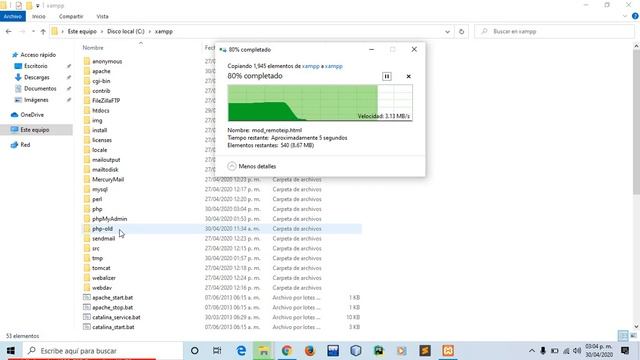Click the Buscar en xampp search field

pos(554,31)
